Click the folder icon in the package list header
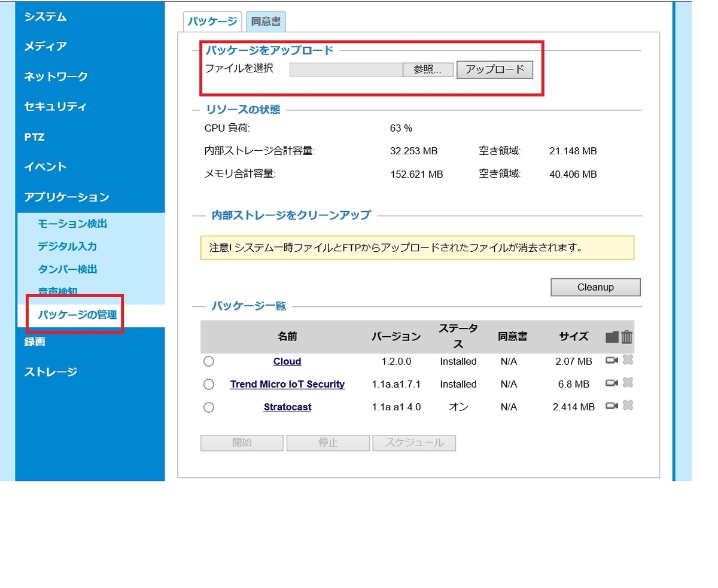This screenshot has width=718, height=588. coord(611,337)
